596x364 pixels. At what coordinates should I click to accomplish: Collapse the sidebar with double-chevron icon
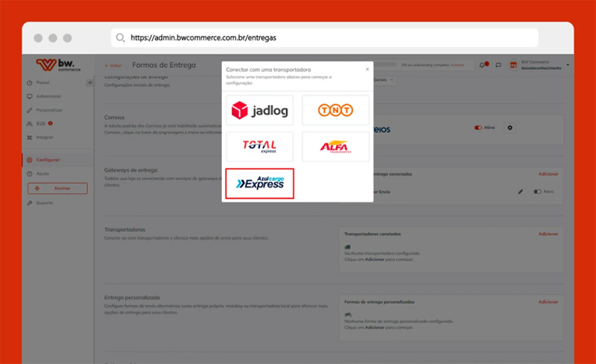tap(89, 83)
